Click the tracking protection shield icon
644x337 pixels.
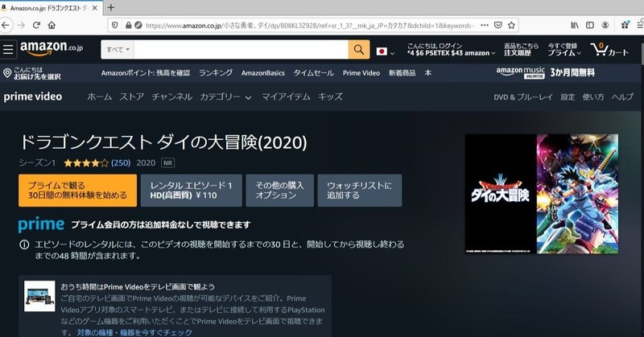click(114, 25)
